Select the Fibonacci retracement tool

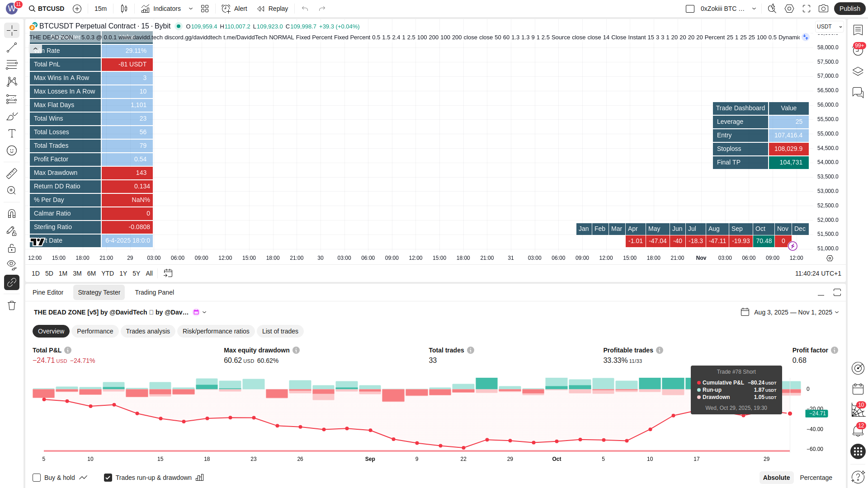click(x=12, y=65)
